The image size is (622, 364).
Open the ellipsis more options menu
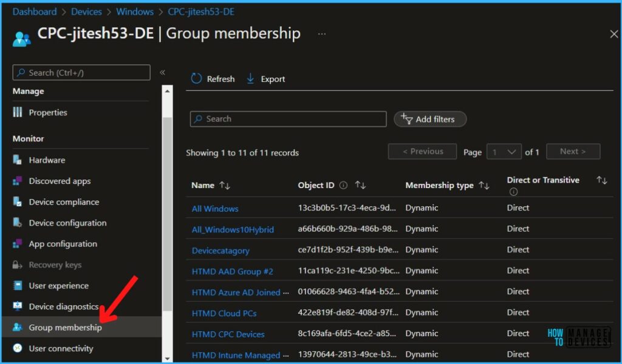point(321,34)
